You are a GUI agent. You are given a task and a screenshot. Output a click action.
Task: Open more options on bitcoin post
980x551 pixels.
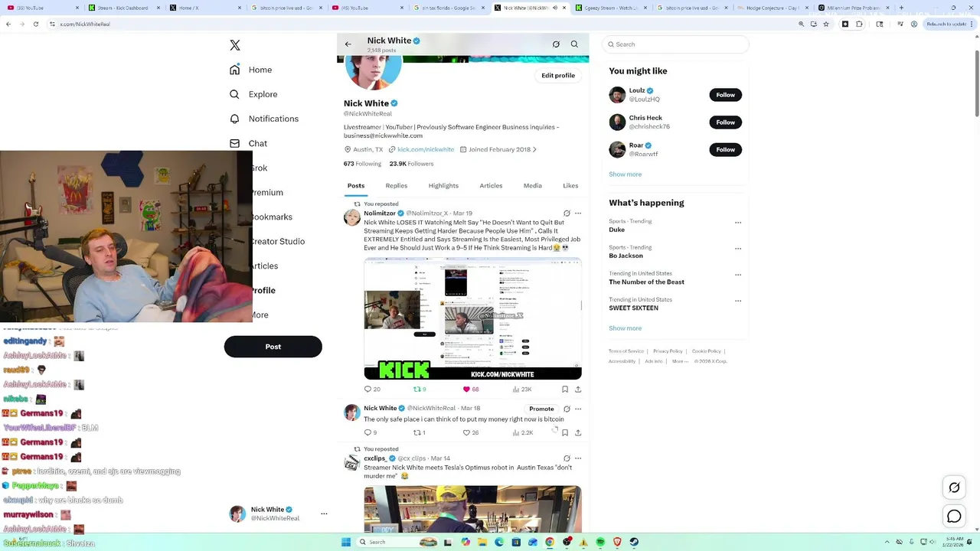[x=578, y=409]
